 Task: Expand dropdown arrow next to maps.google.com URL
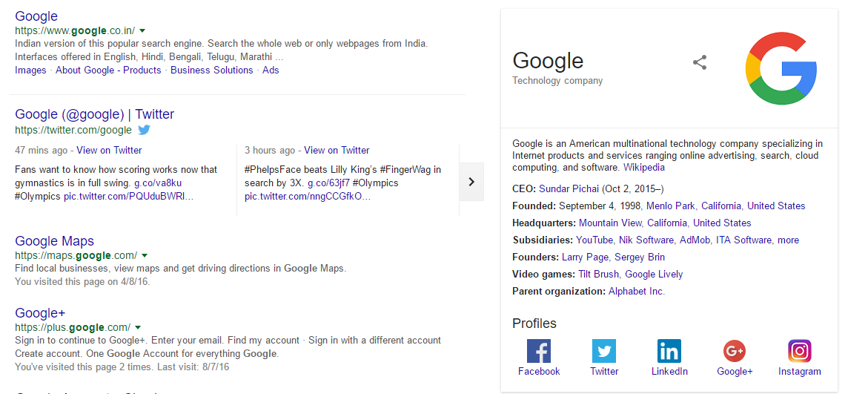tap(145, 255)
